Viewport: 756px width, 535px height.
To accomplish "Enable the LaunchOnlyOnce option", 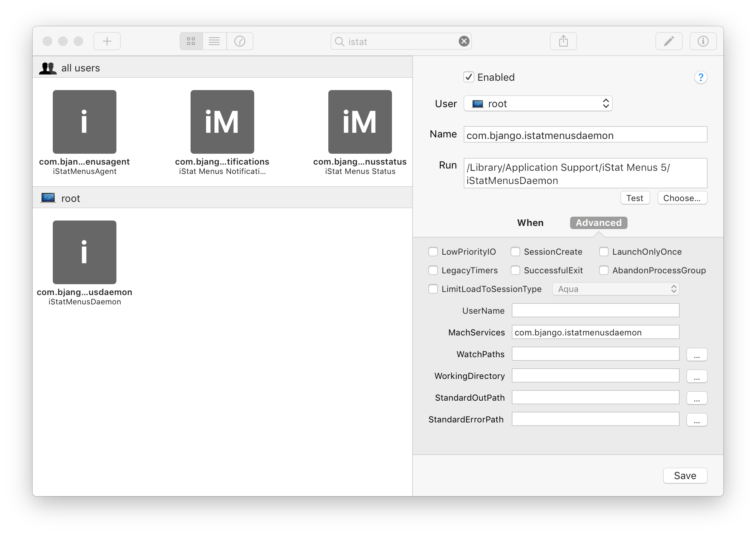I will point(604,252).
